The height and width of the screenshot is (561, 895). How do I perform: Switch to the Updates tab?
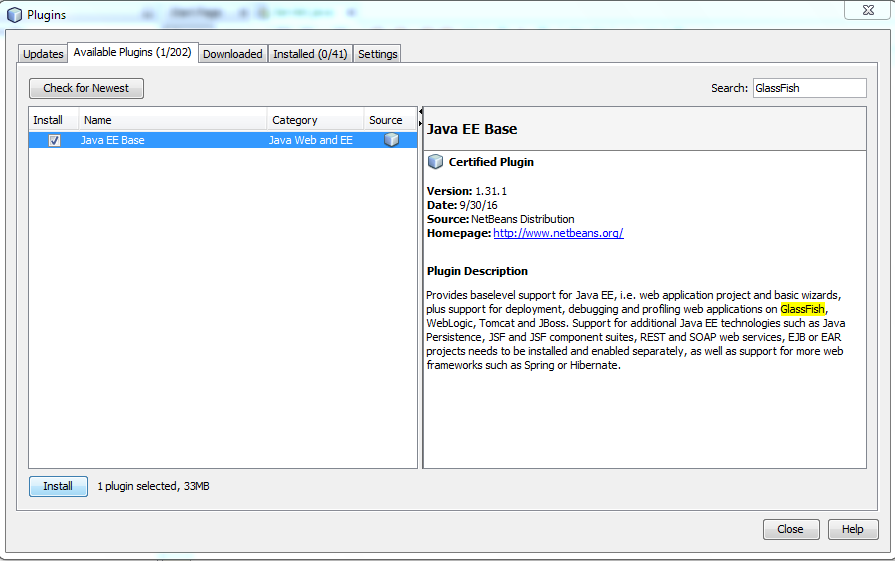pos(43,54)
